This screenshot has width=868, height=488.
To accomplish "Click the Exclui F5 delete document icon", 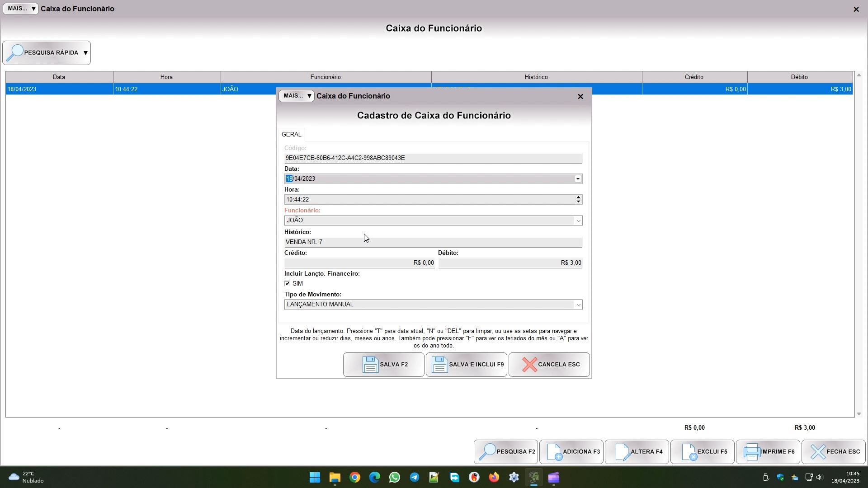I will [x=689, y=452].
